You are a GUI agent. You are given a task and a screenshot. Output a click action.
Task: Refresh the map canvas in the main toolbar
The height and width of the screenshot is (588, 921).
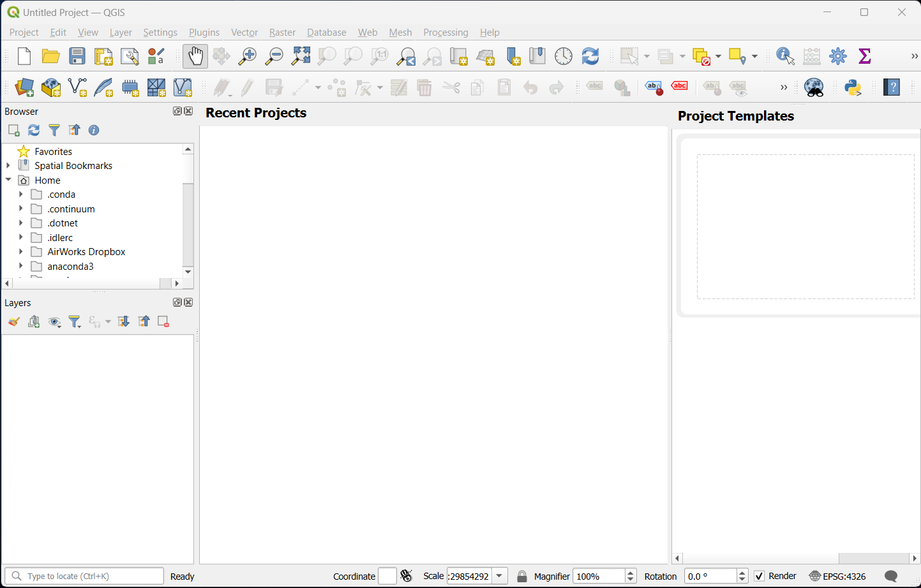590,56
